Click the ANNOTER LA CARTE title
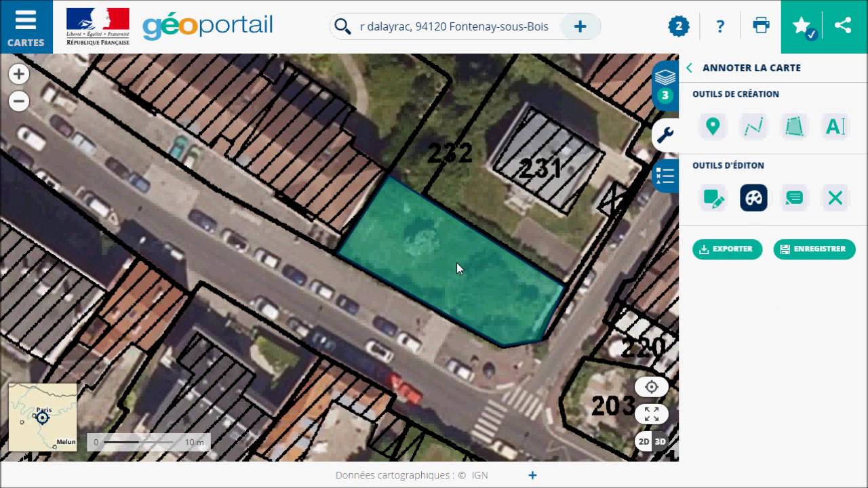Image resolution: width=868 pixels, height=488 pixels. point(751,68)
